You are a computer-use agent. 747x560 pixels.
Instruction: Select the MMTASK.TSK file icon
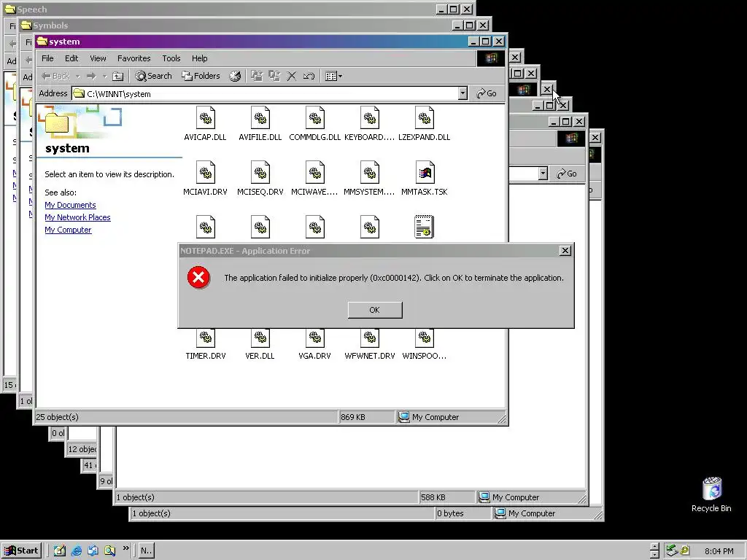click(425, 172)
